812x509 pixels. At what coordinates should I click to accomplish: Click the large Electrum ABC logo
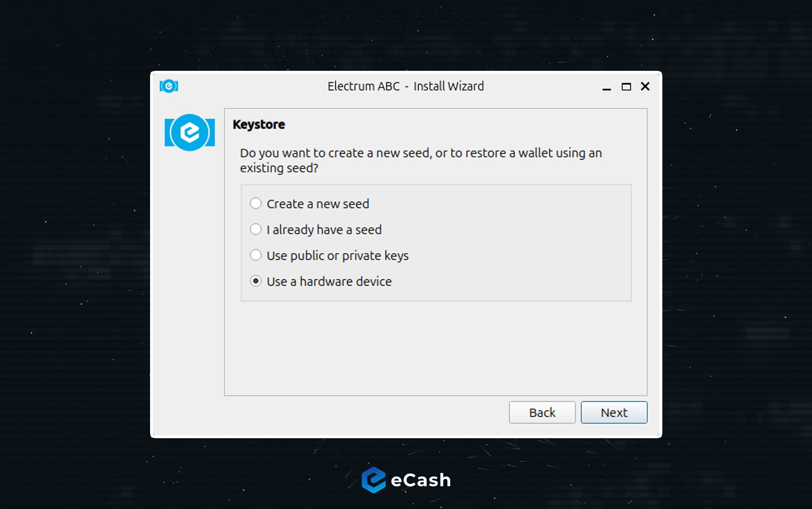point(189,132)
